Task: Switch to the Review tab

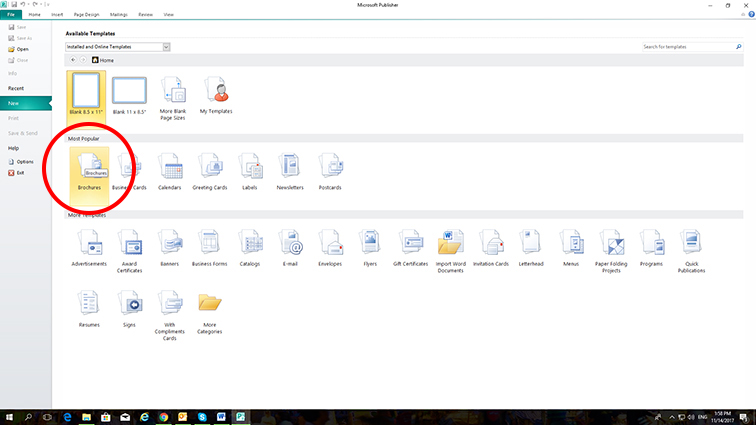Action: [x=145, y=14]
